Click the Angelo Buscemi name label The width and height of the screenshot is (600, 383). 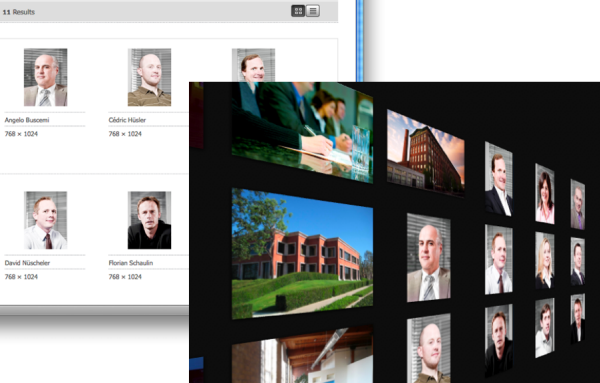pos(27,120)
